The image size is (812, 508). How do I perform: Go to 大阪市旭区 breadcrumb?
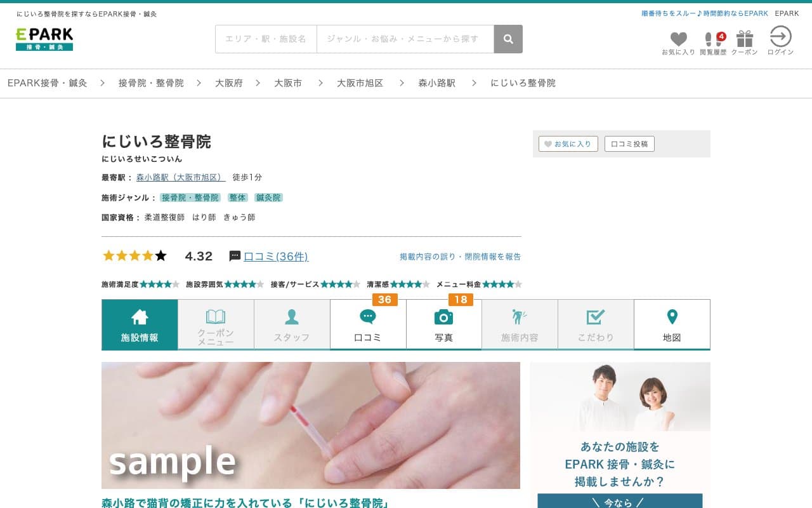[x=360, y=83]
